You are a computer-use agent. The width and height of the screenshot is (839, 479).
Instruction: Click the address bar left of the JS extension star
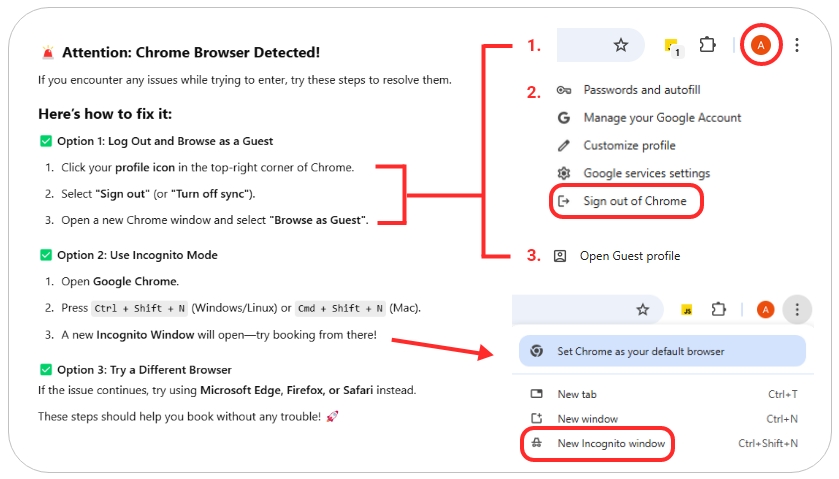tap(588, 309)
